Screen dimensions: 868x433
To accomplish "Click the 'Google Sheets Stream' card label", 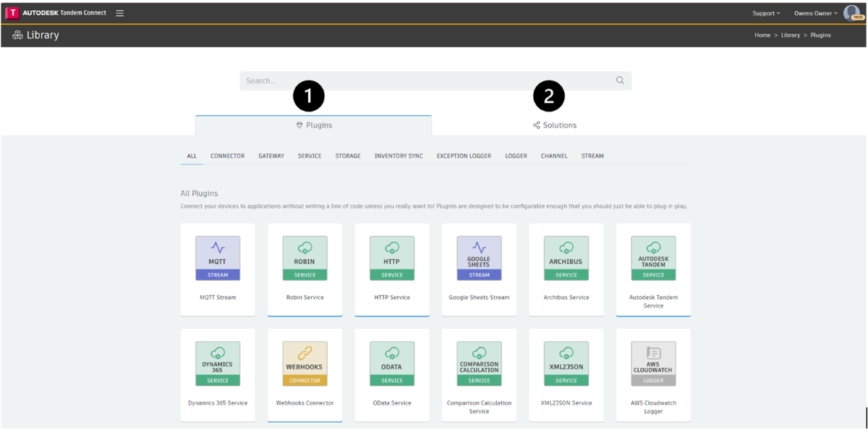I will 479,298.
